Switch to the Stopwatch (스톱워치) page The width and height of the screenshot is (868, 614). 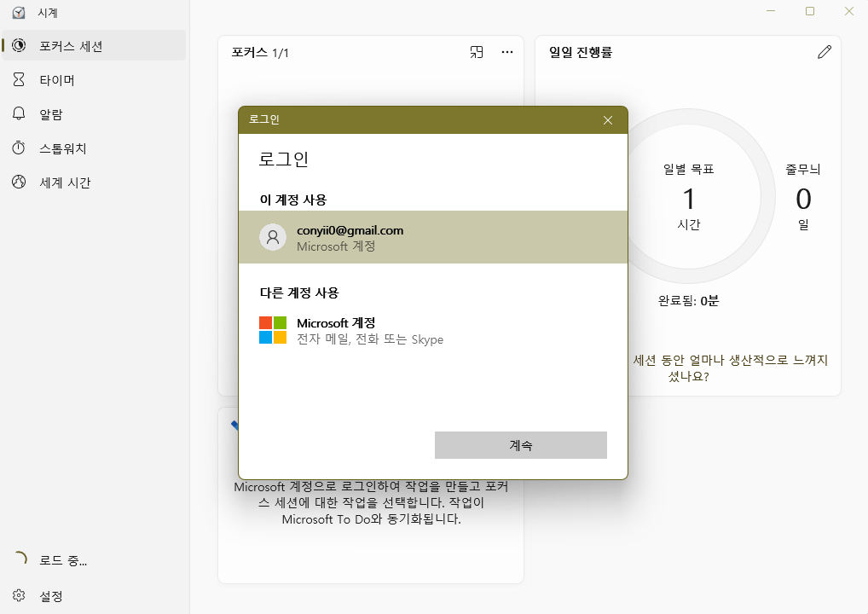(x=94, y=148)
